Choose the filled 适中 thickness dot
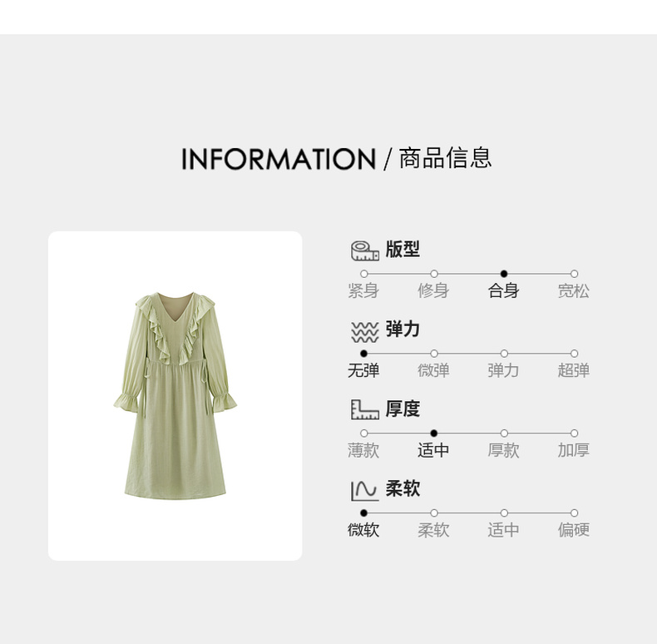The width and height of the screenshot is (657, 644). coord(434,433)
